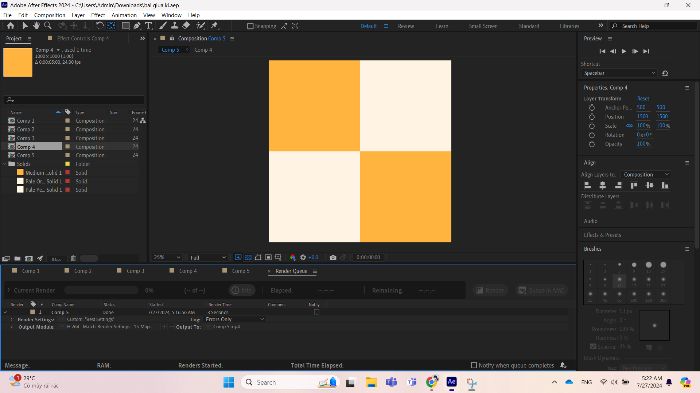Open the Preview Shortcut Spacebar dropdown
Image resolution: width=700 pixels, height=393 pixels.
[619, 73]
